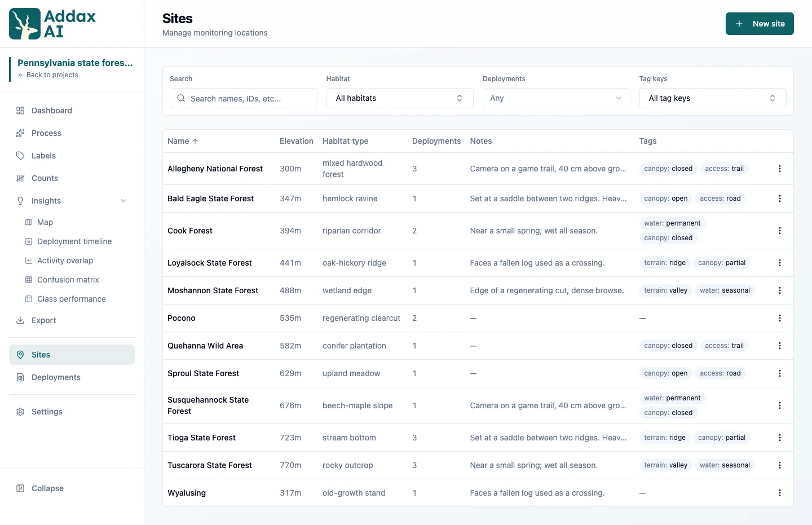812x525 pixels.
Task: Open row menu for Susquehannock State Forest
Action: click(780, 405)
